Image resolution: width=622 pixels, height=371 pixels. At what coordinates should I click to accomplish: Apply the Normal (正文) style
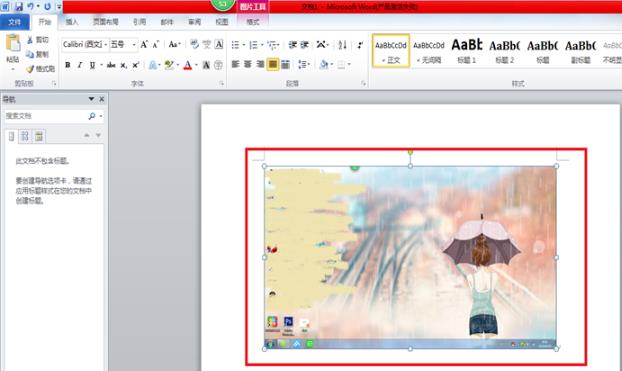[x=391, y=51]
